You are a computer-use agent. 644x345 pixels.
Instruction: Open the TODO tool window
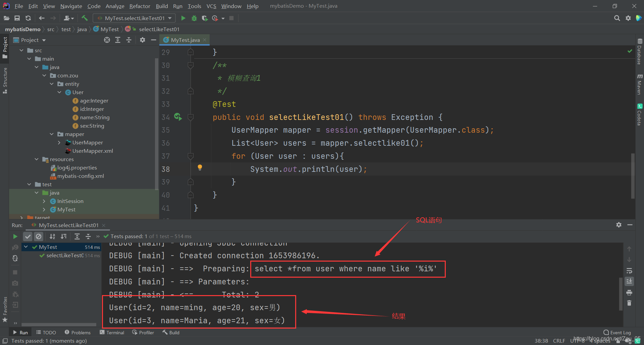click(x=46, y=332)
